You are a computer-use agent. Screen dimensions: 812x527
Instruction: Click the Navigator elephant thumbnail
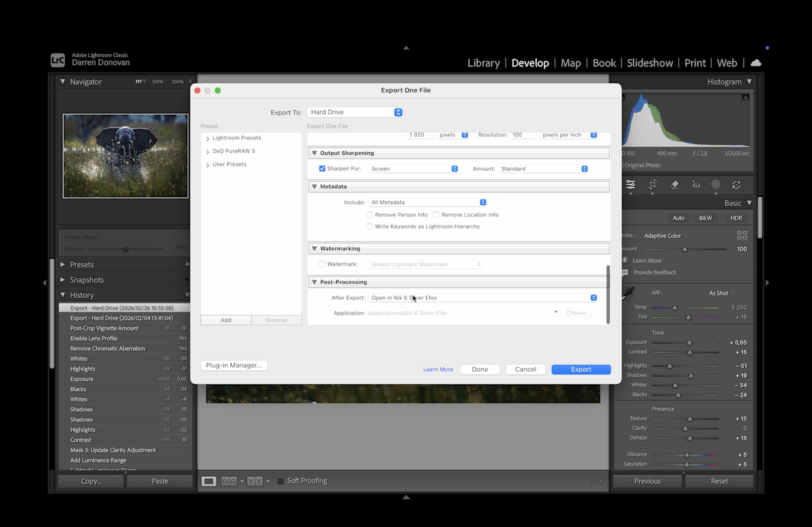pos(125,156)
